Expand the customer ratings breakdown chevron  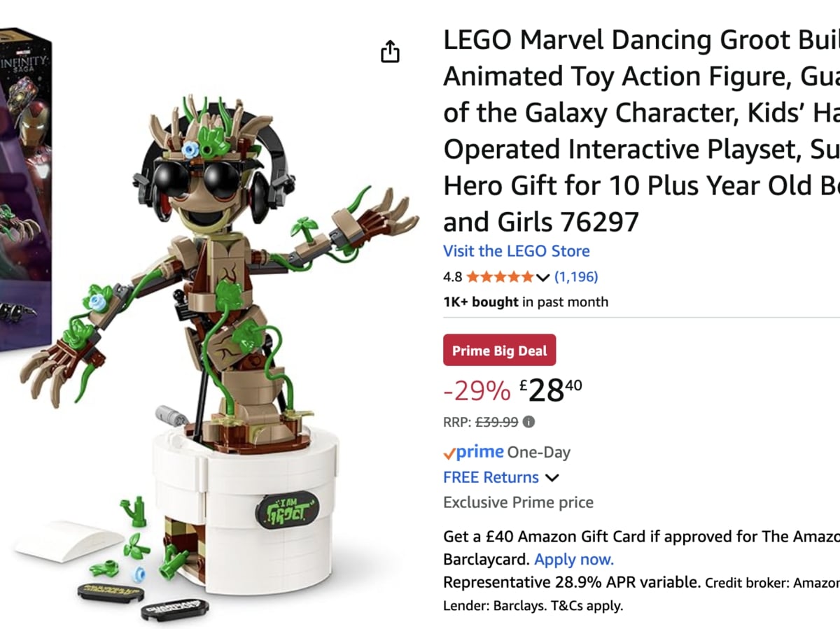[x=543, y=278]
